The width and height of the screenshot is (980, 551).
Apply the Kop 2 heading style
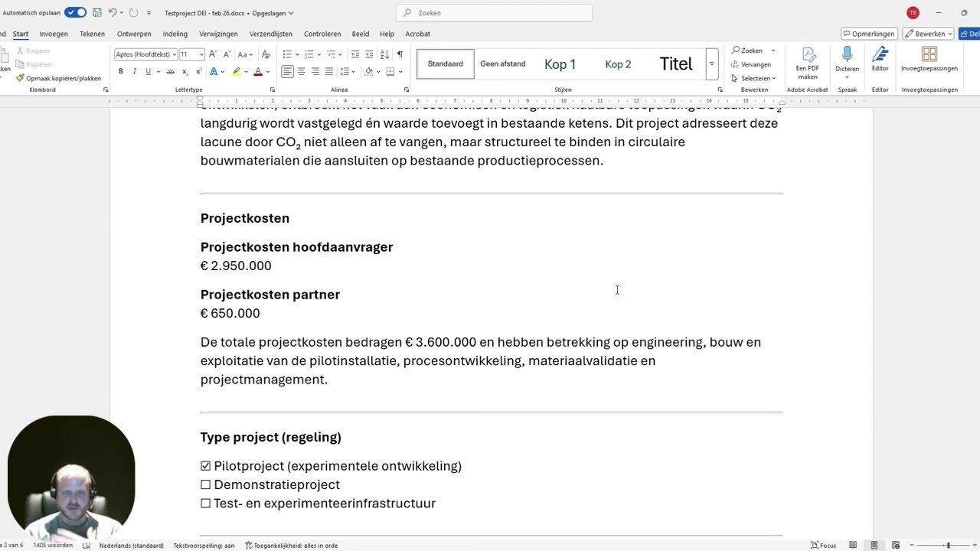618,64
